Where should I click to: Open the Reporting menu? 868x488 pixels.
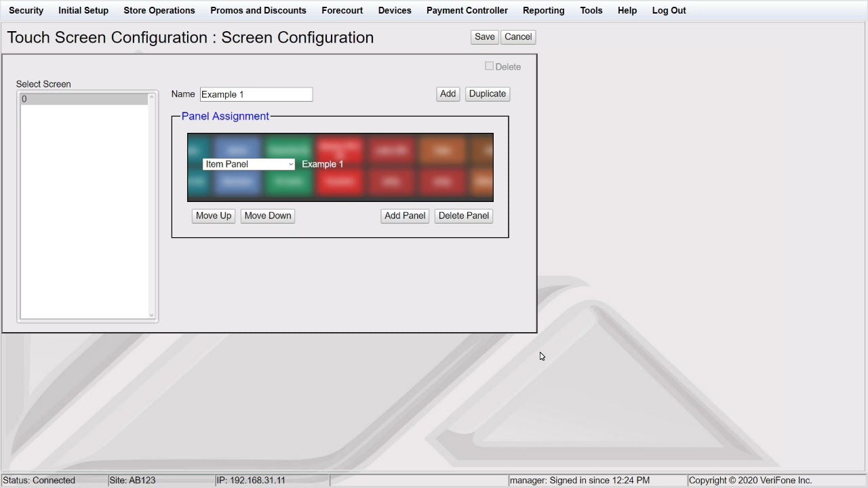point(544,10)
